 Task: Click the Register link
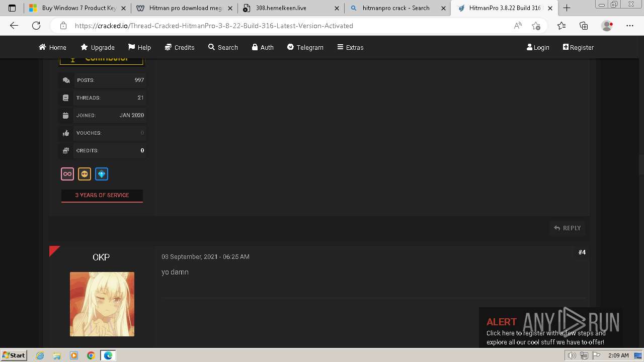[x=578, y=47]
